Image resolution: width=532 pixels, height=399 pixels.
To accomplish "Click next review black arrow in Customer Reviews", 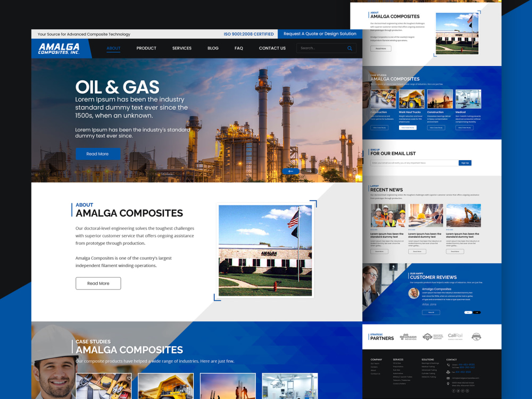I will tap(477, 312).
